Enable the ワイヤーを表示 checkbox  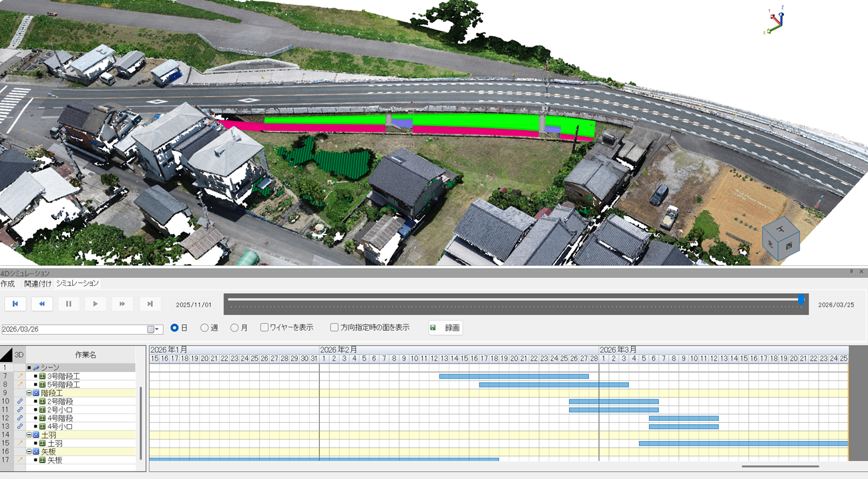(x=264, y=328)
